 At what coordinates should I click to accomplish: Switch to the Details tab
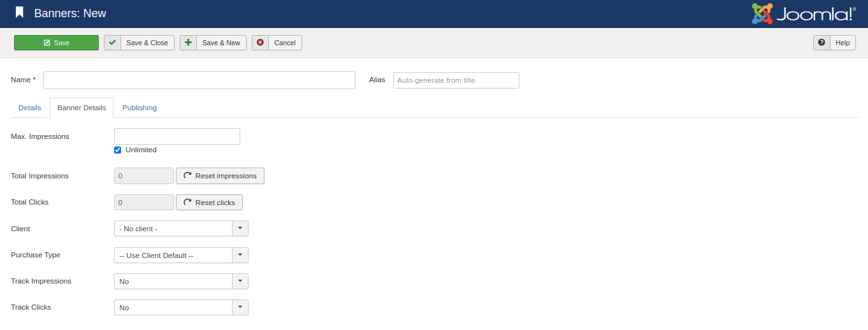click(x=30, y=108)
